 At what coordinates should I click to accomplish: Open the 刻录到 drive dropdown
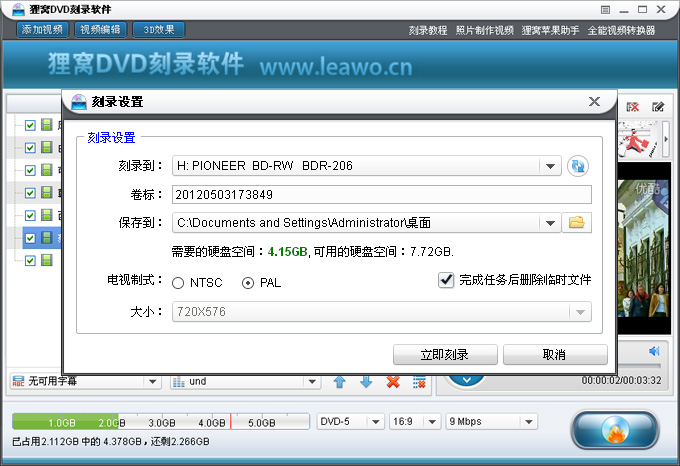tap(550, 166)
